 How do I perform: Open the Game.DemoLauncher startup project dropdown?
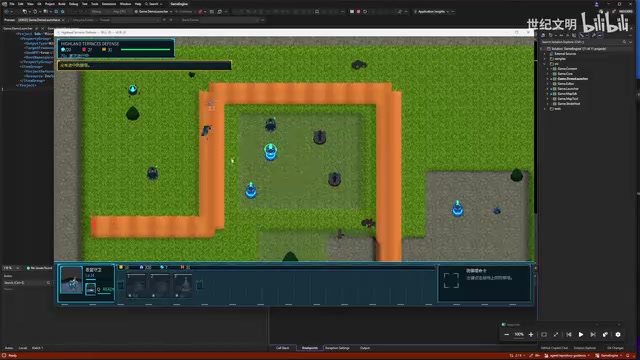[153, 11]
